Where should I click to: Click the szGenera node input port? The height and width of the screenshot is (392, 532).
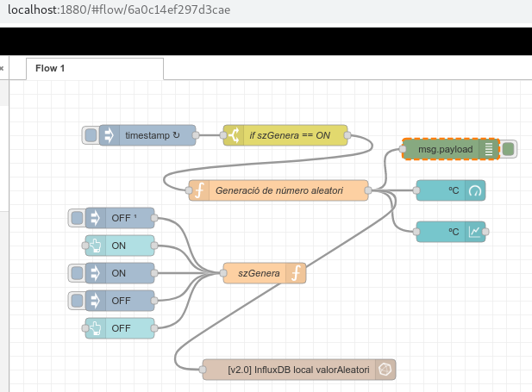223,273
